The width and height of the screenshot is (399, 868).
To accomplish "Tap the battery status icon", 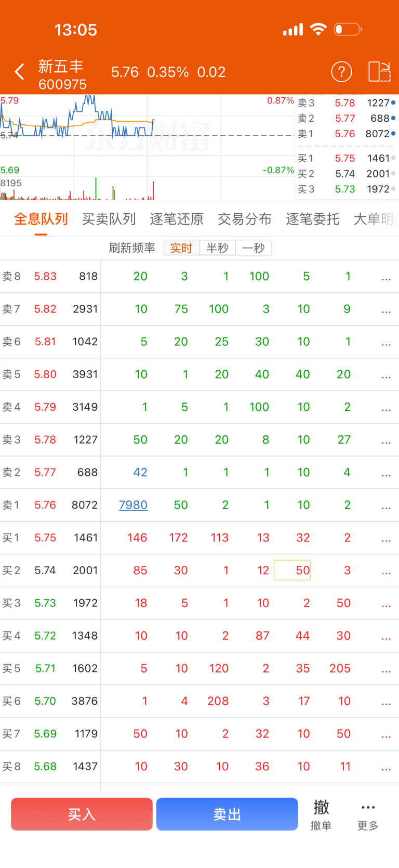I will [x=348, y=30].
